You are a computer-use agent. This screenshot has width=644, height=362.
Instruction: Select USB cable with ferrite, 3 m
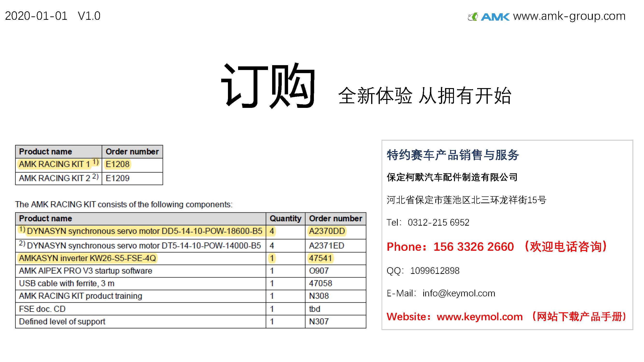coord(67,283)
